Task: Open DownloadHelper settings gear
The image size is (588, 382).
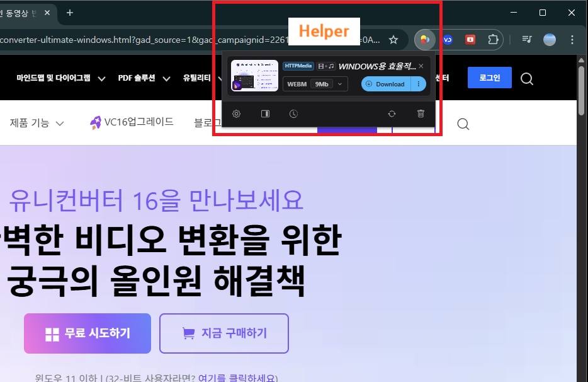Action: 236,113
